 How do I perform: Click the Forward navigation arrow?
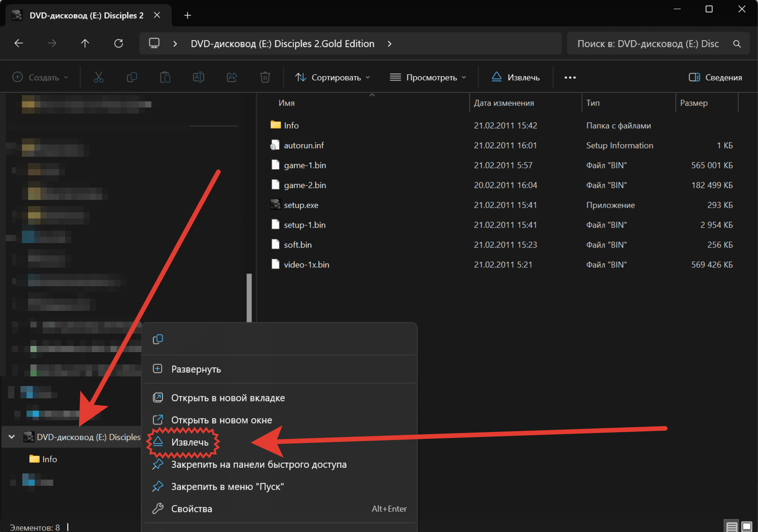point(52,44)
